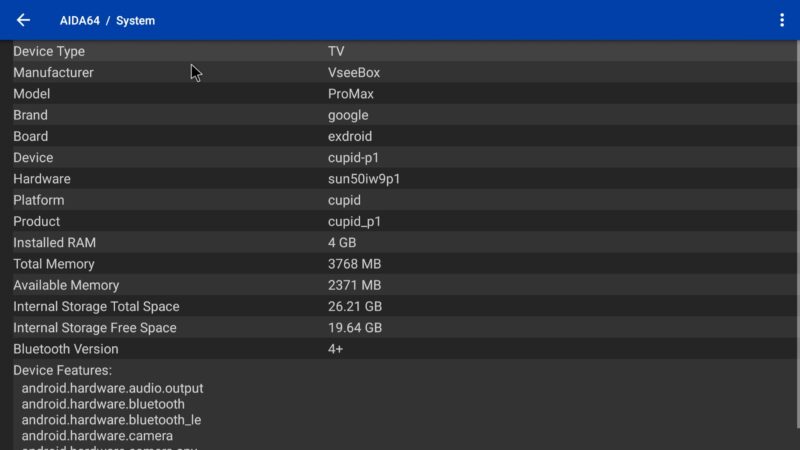Select the android.hardware.camera feature

click(97, 436)
